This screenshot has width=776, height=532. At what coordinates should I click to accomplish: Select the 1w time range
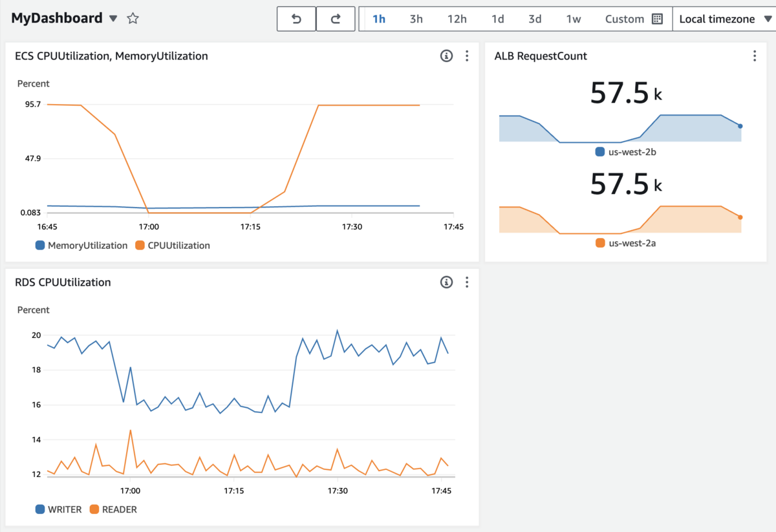[574, 19]
